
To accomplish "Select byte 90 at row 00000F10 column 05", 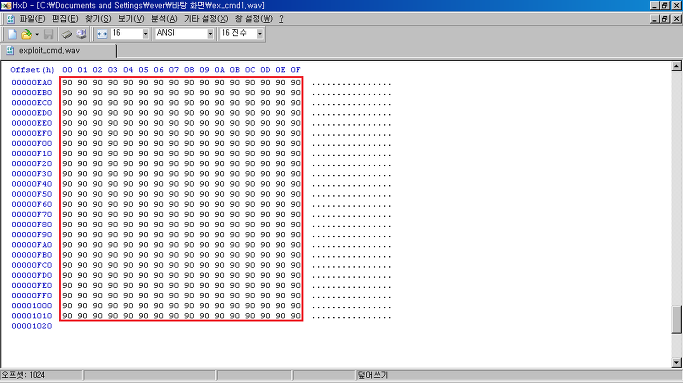I will (143, 153).
